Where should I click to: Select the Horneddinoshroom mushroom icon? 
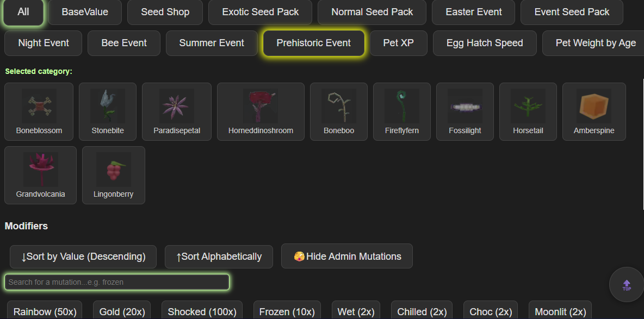261,107
